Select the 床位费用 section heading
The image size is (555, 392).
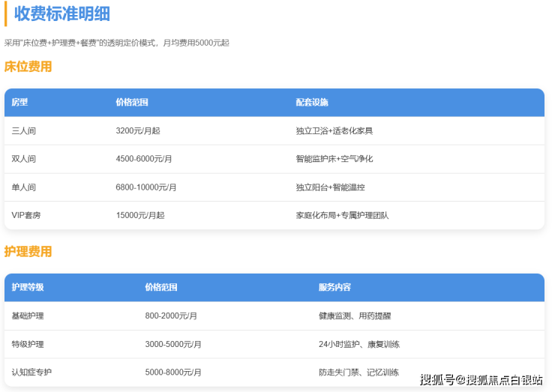[28, 67]
